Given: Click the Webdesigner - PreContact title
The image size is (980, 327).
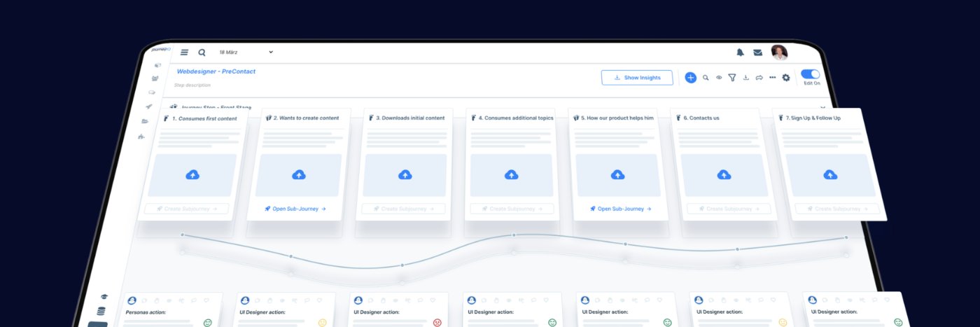Looking at the screenshot, I should [x=216, y=71].
